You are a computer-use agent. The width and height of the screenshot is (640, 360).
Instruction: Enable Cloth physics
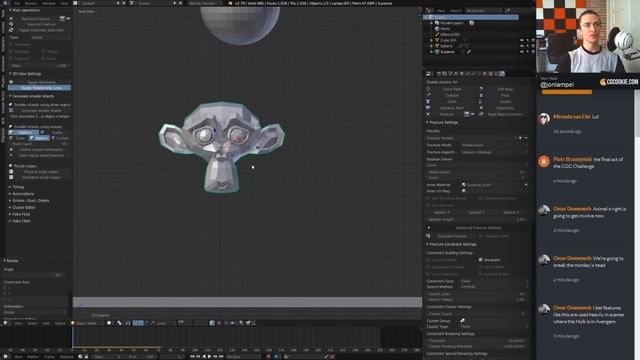(451, 102)
